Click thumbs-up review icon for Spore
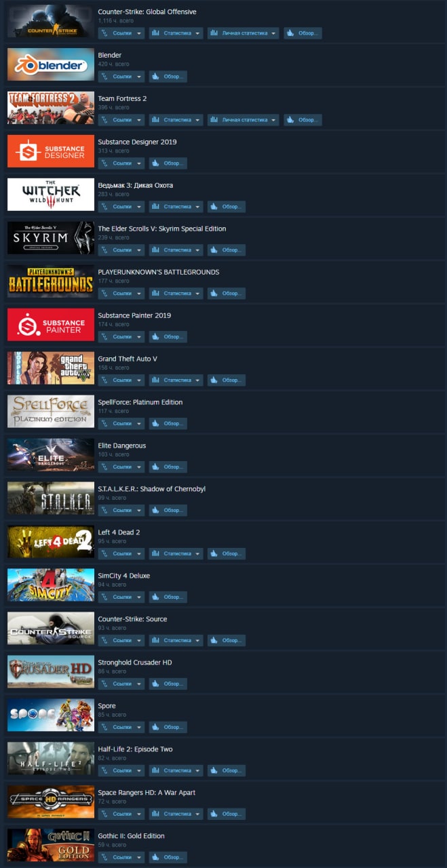The image size is (447, 868). pos(155,728)
